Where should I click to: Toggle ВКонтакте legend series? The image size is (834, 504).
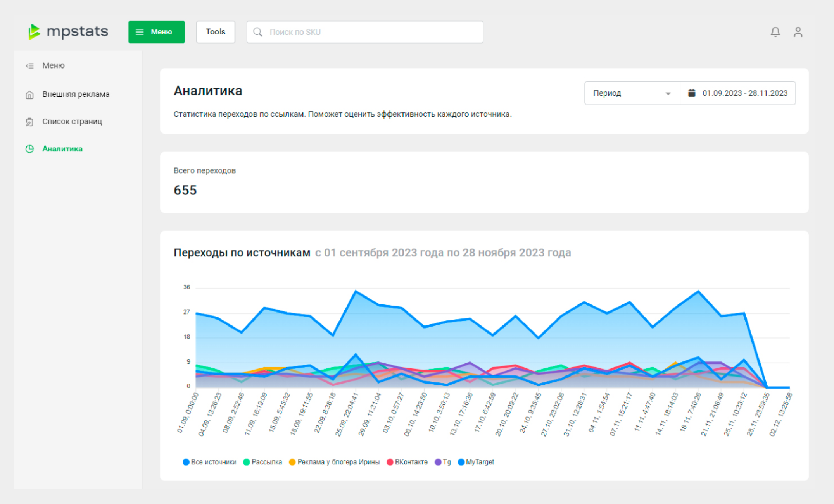point(407,462)
